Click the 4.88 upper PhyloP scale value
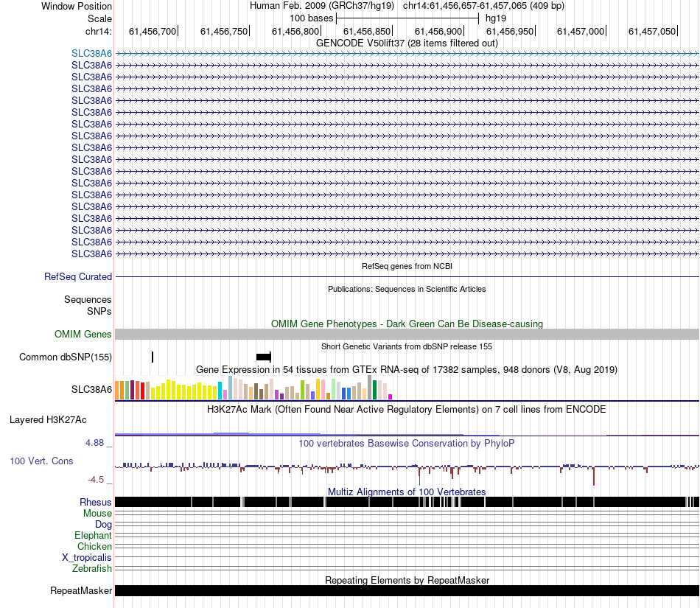Image resolution: width=700 pixels, height=608 pixels. [x=94, y=443]
